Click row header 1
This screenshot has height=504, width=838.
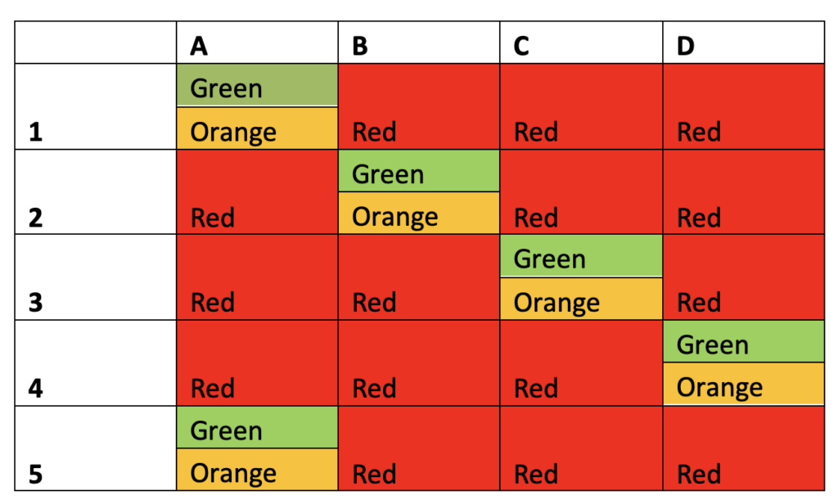click(96, 107)
